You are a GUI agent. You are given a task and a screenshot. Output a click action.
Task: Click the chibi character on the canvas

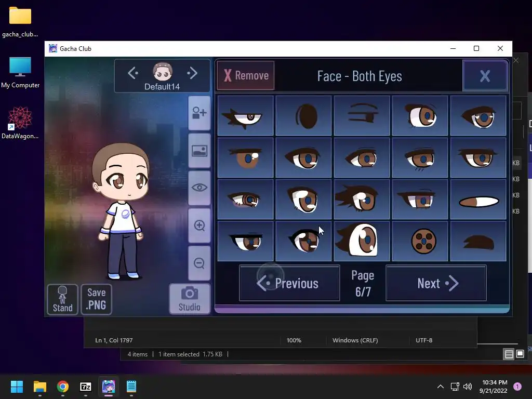tap(121, 210)
